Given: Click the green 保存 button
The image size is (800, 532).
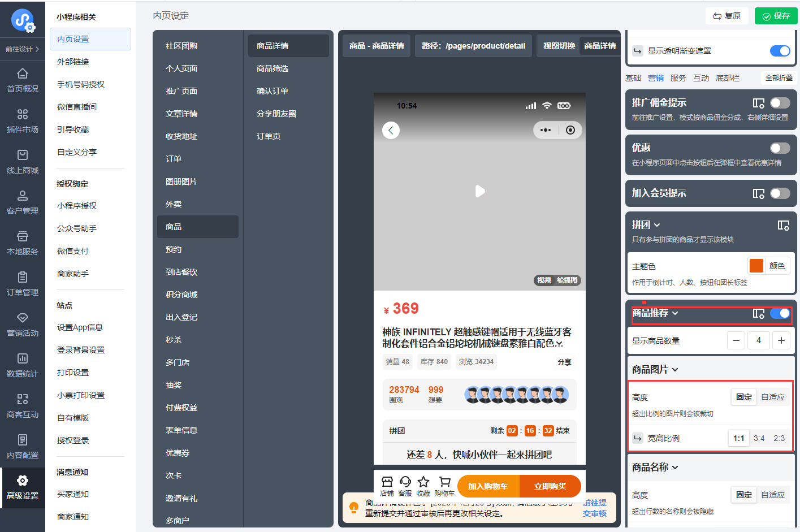Looking at the screenshot, I should (x=776, y=16).
